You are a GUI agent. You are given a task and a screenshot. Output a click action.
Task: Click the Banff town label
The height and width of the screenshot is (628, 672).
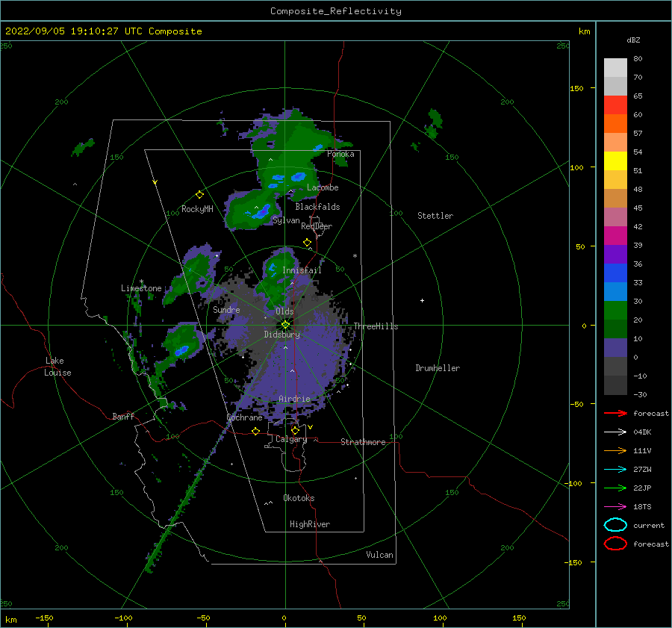123,417
